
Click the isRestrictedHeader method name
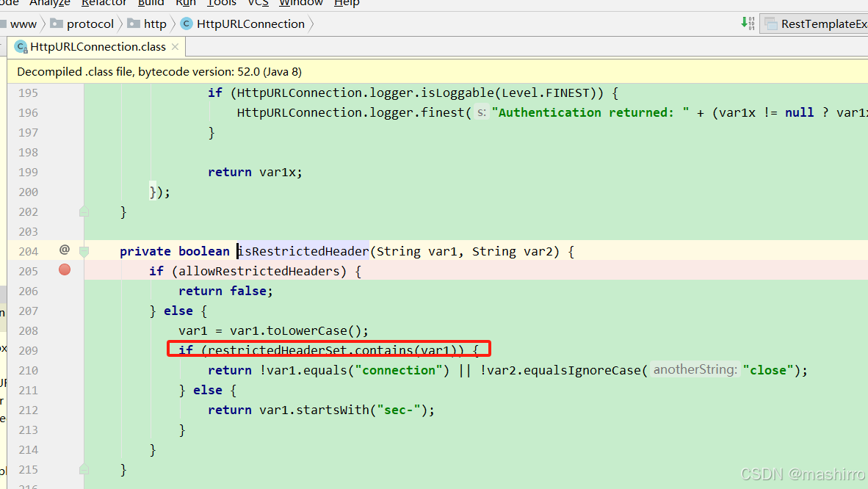pyautogui.click(x=303, y=251)
